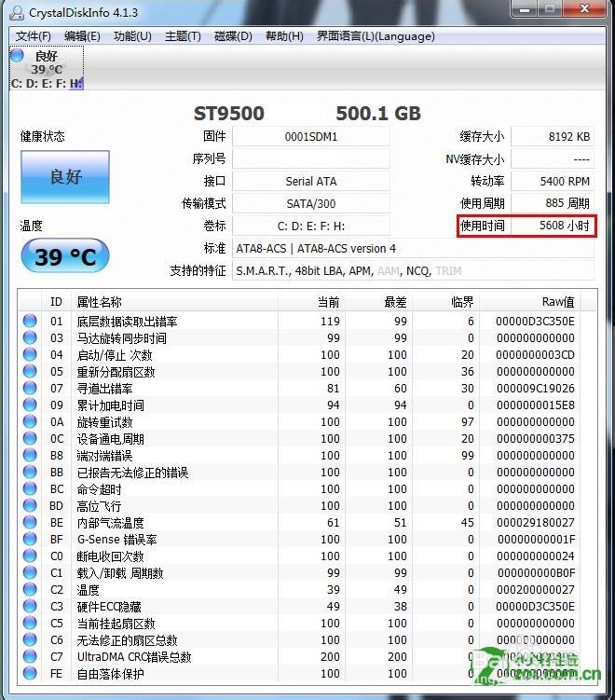Select the 底层数据读取出错率 attribute name
The height and width of the screenshot is (700, 615).
(x=128, y=322)
